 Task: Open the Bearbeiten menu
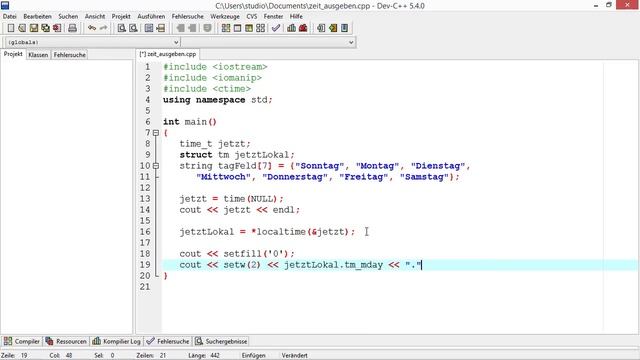tap(38, 16)
